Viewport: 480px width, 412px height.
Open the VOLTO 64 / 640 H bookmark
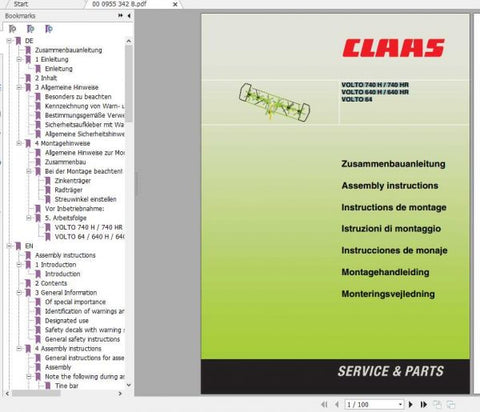point(90,237)
